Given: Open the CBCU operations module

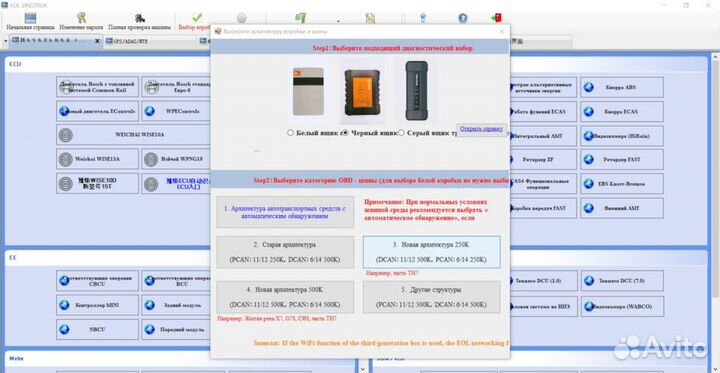Looking at the screenshot, I should coord(97,281).
